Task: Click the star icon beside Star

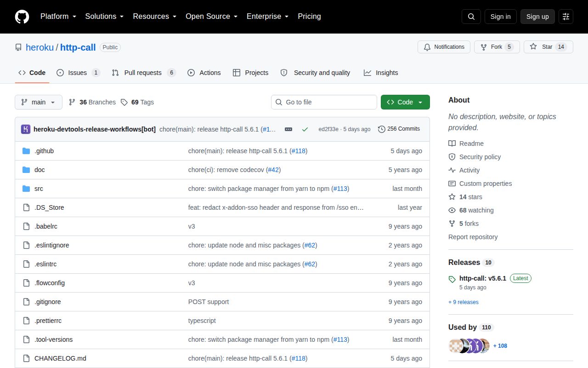Action: coord(533,47)
